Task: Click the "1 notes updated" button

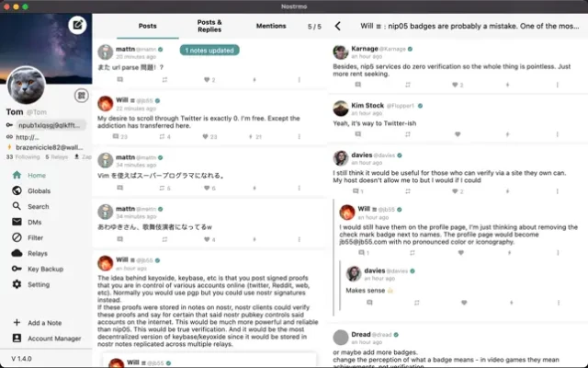Action: point(209,51)
